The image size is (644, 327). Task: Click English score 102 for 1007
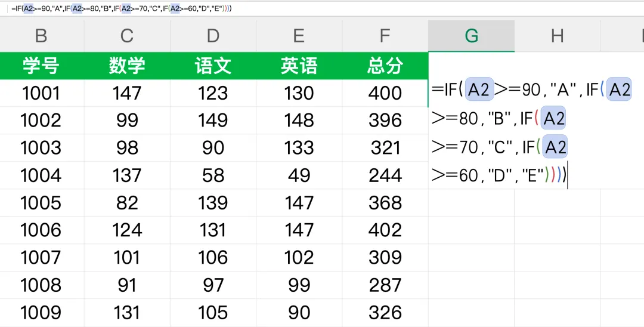299,258
